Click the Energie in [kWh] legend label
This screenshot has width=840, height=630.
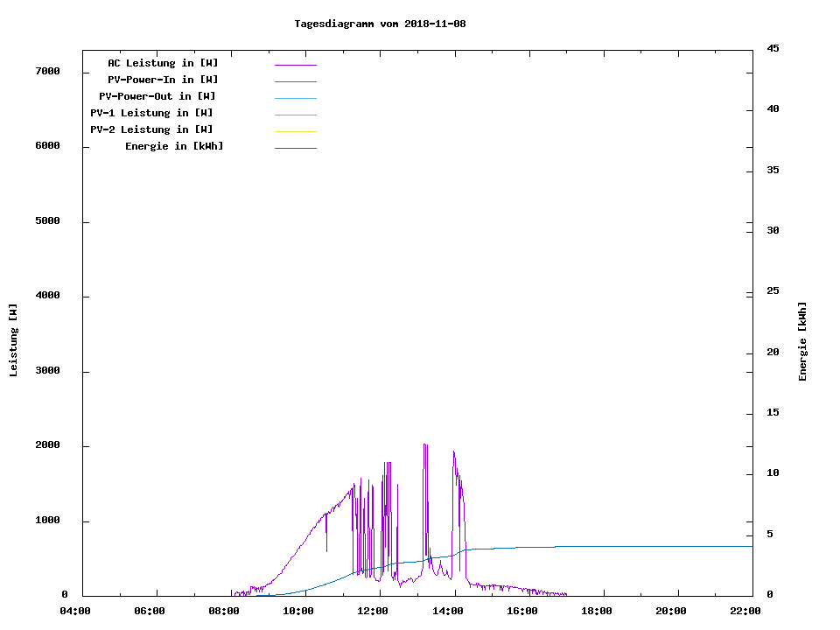pyautogui.click(x=174, y=146)
